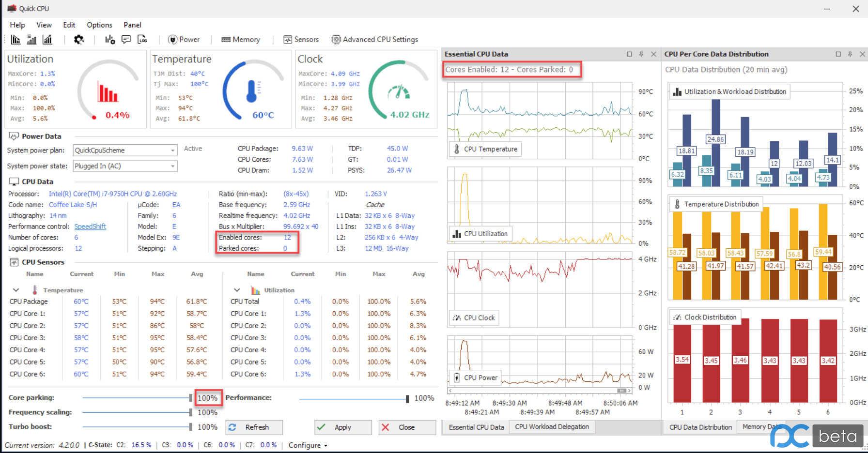Click the speech bubble comment icon

(126, 40)
